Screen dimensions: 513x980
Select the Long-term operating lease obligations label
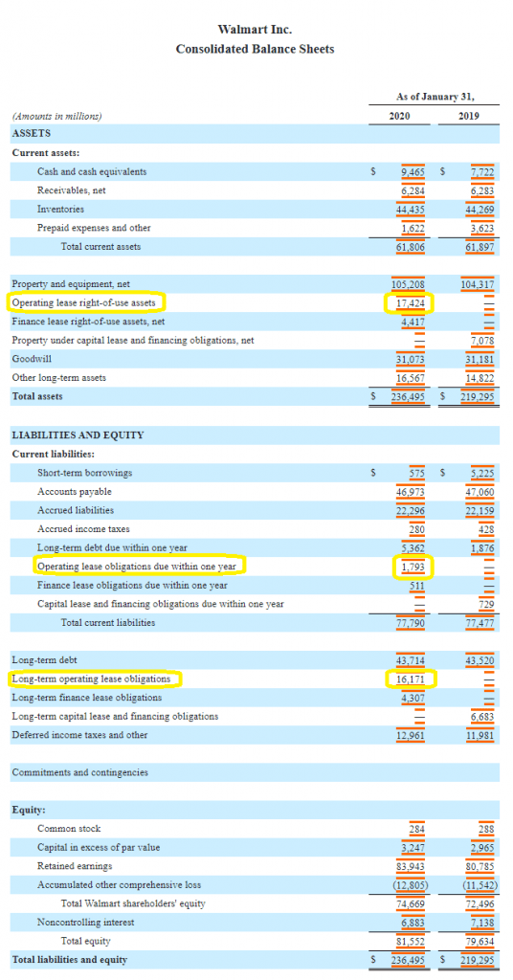tap(91, 679)
